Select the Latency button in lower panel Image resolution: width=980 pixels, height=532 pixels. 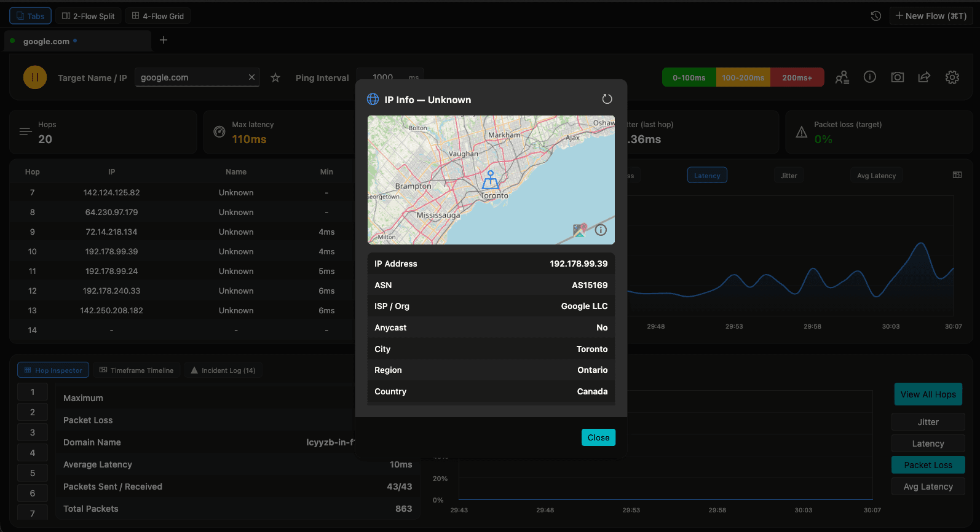point(928,444)
